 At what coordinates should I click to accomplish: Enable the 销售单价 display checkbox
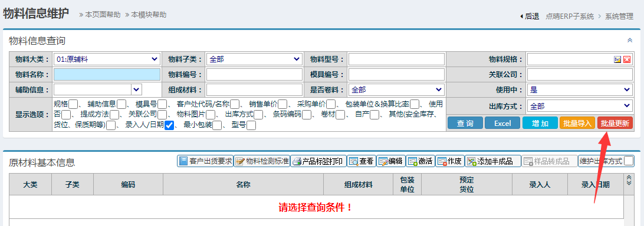click(282, 104)
